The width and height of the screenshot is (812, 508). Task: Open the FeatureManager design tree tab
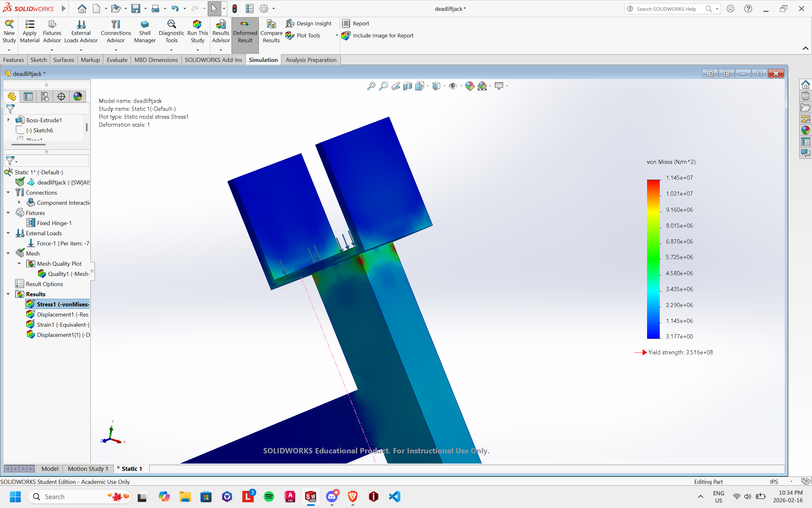[12, 97]
